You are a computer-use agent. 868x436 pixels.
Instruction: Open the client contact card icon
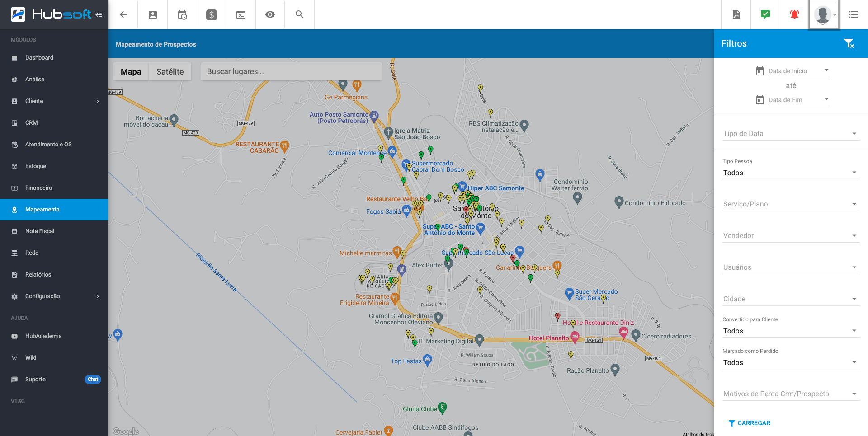[153, 14]
